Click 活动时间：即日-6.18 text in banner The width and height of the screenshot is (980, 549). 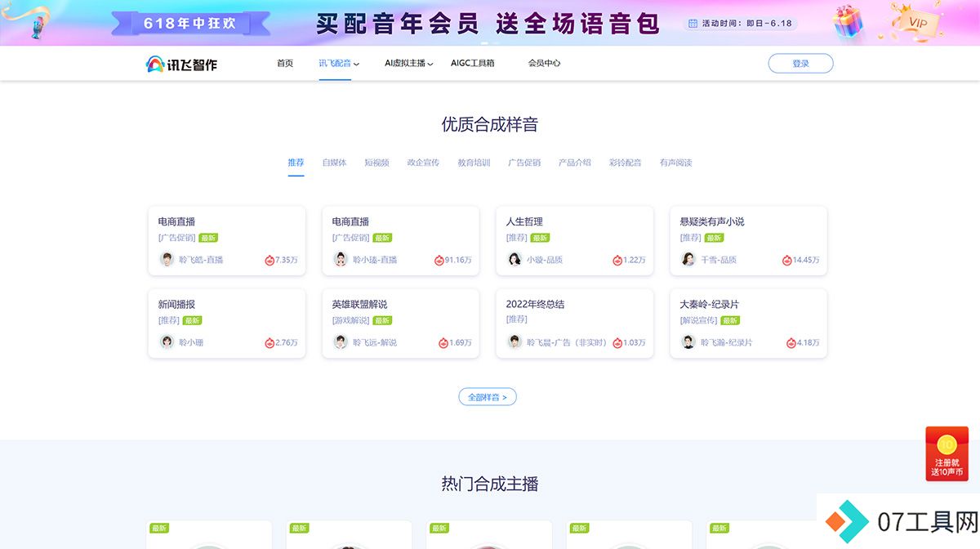point(747,24)
